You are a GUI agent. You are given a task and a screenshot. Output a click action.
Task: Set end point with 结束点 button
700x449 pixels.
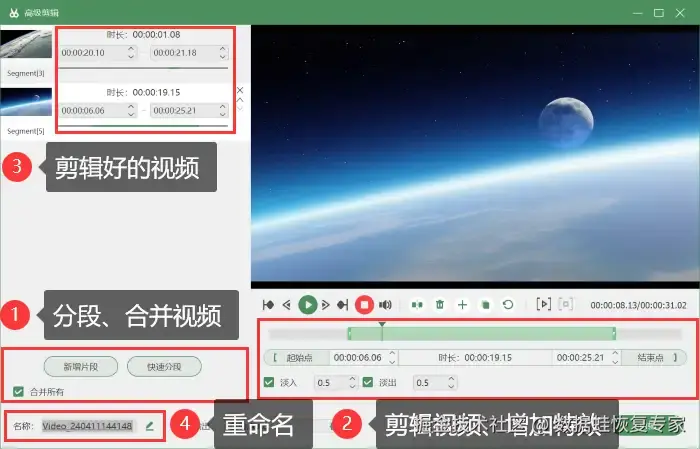click(x=654, y=358)
